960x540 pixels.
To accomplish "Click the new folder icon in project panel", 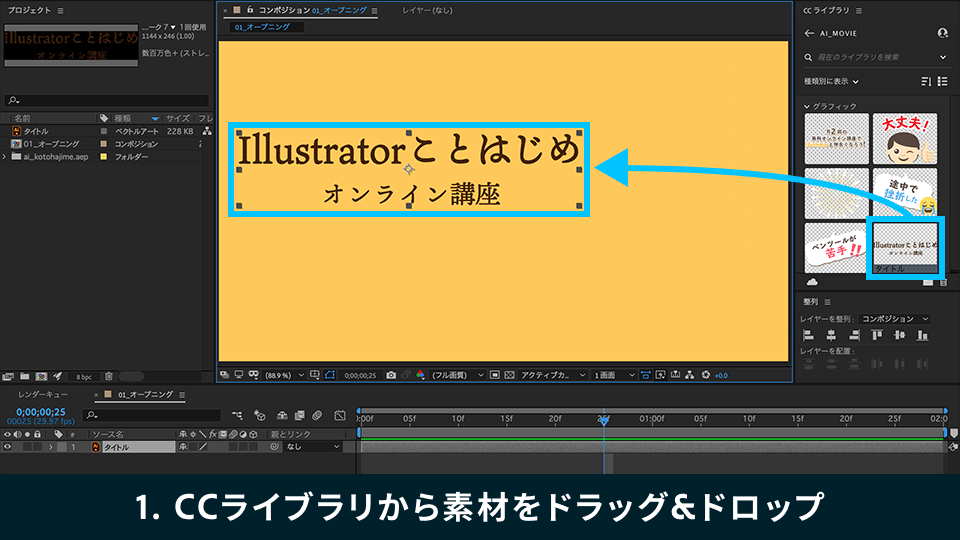I will pyautogui.click(x=24, y=377).
